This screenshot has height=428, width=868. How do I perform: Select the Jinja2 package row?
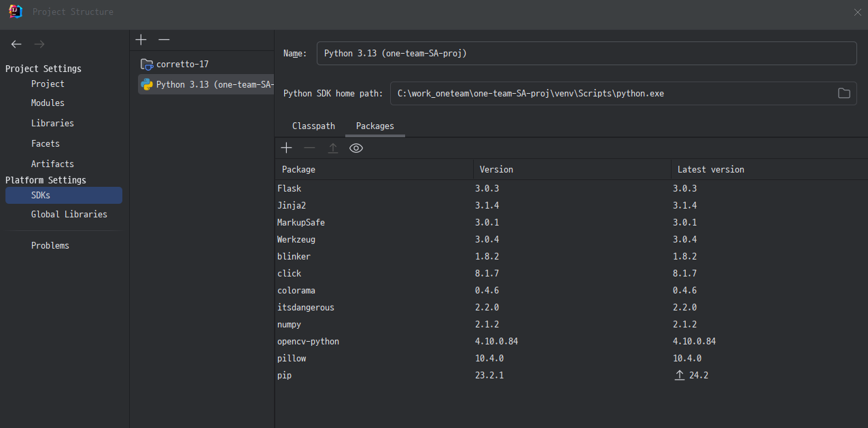[571, 205]
